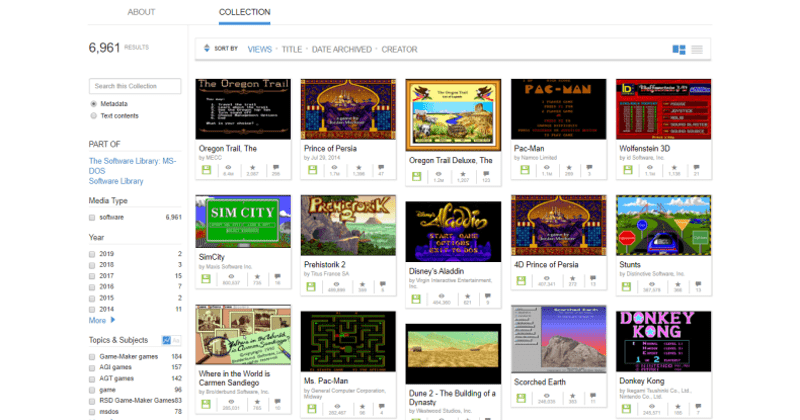Click favorites star on Scorched Earth card
Viewport: 800px width, 420px height.
click(x=572, y=396)
